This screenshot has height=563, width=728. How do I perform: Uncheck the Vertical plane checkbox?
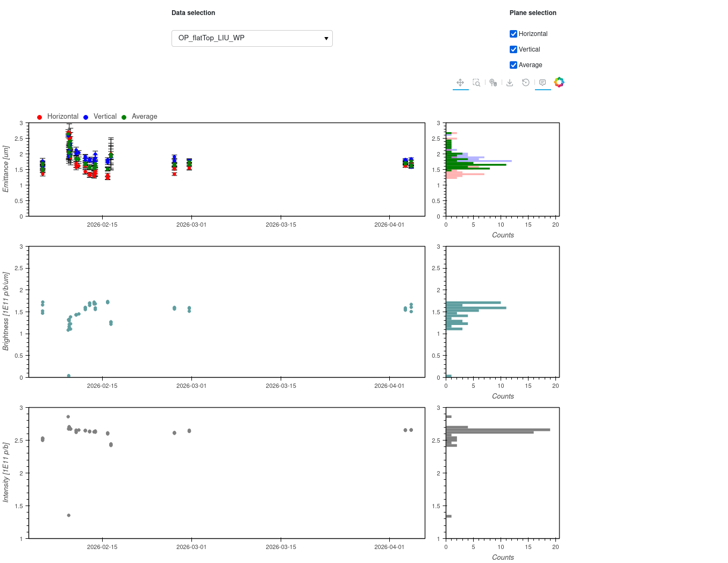click(x=513, y=49)
